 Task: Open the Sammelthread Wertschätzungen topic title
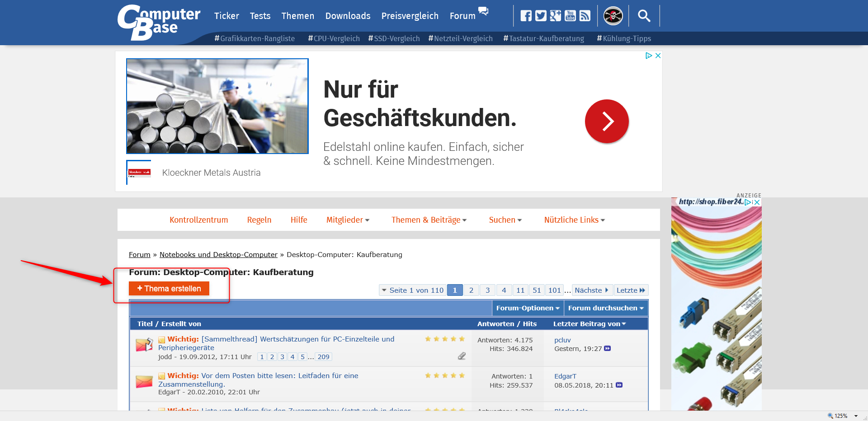(x=276, y=343)
